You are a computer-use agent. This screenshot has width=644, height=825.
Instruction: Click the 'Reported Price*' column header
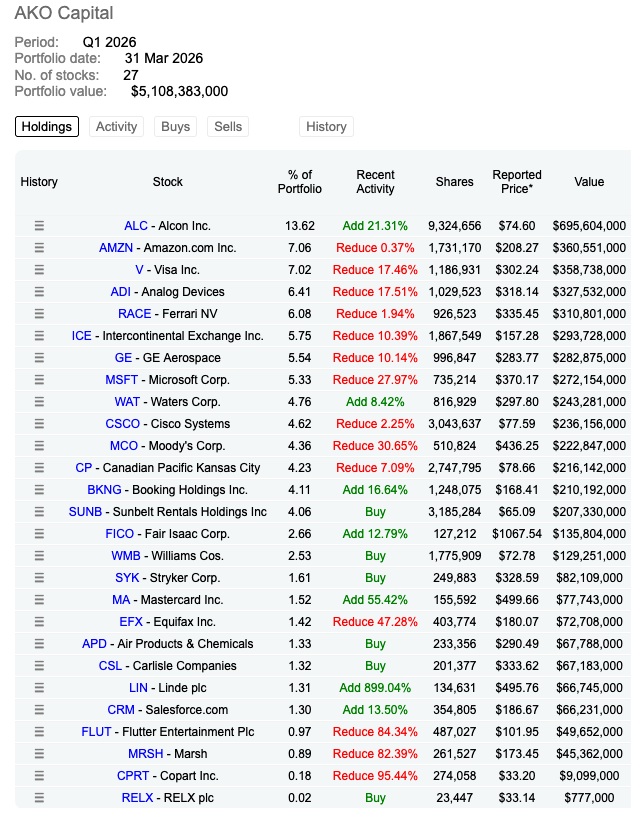[517, 182]
